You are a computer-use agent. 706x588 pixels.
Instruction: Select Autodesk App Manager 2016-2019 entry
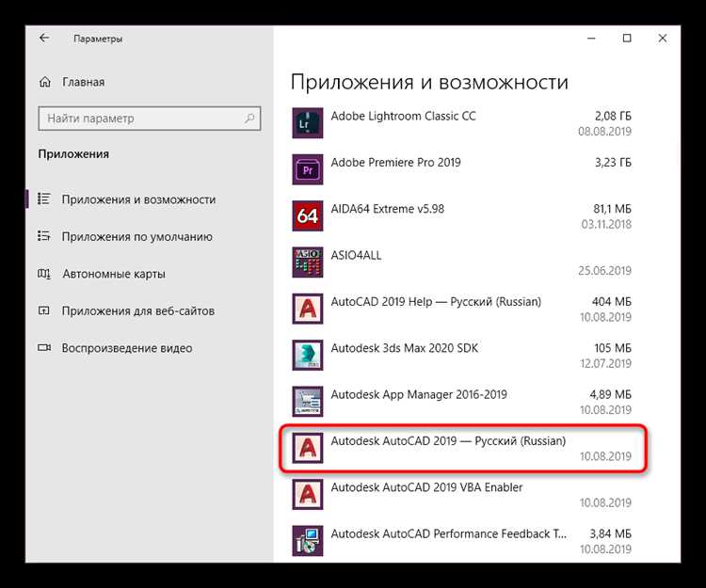click(x=419, y=394)
